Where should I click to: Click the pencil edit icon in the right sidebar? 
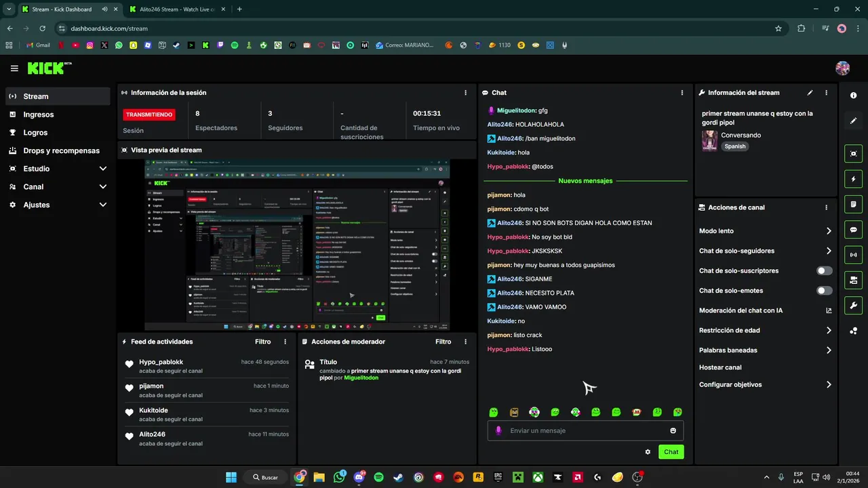click(x=854, y=121)
